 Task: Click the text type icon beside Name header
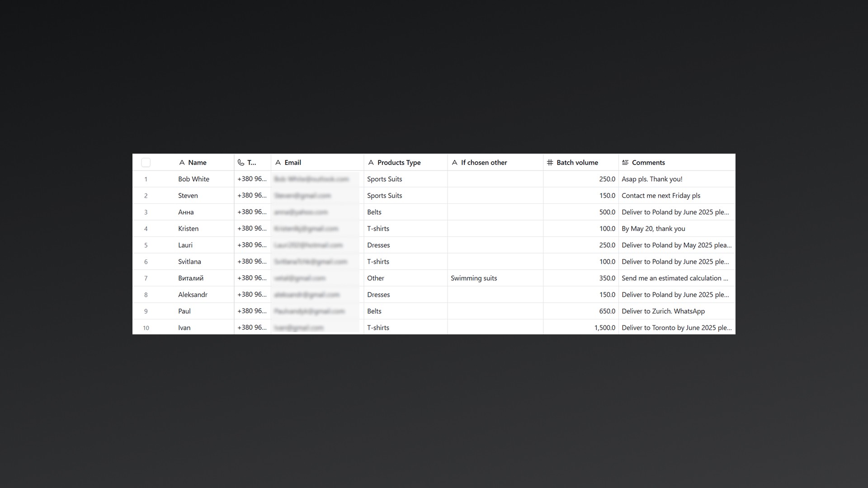pyautogui.click(x=182, y=163)
